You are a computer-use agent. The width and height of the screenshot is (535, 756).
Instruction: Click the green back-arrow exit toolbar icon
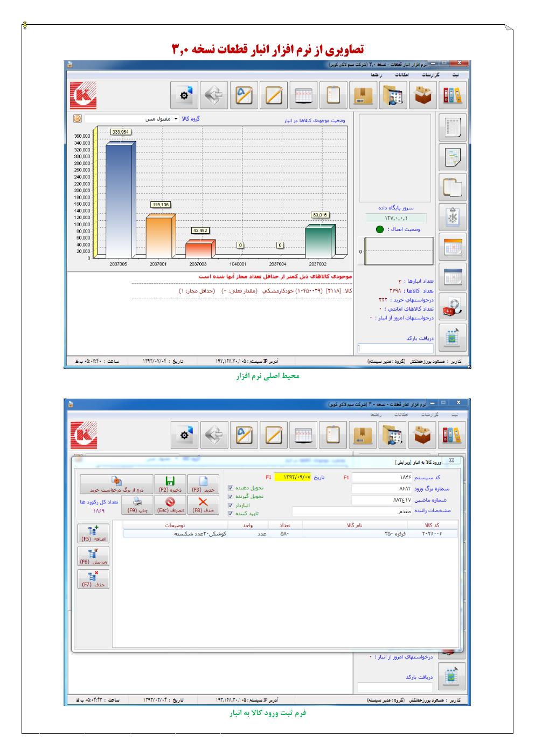coord(214,95)
